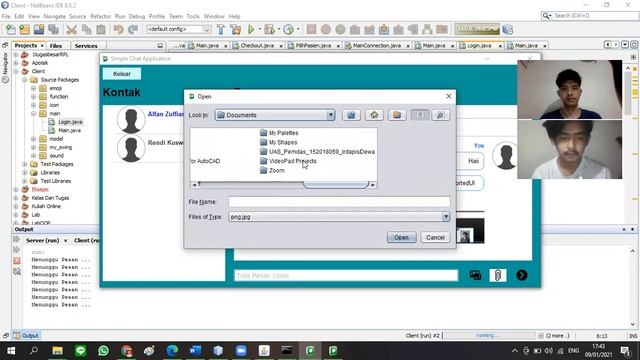Click the Home icon in Open dialog
640x360 pixels.
(374, 115)
